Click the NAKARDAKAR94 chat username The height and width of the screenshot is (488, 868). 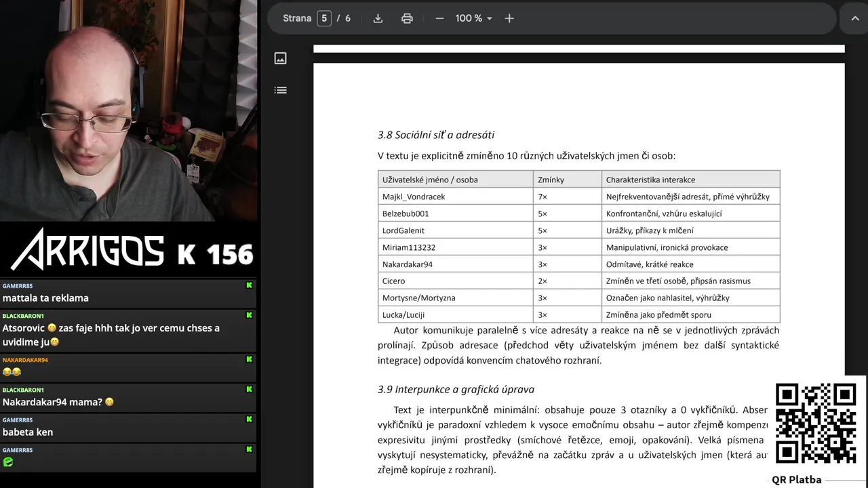[x=25, y=360]
